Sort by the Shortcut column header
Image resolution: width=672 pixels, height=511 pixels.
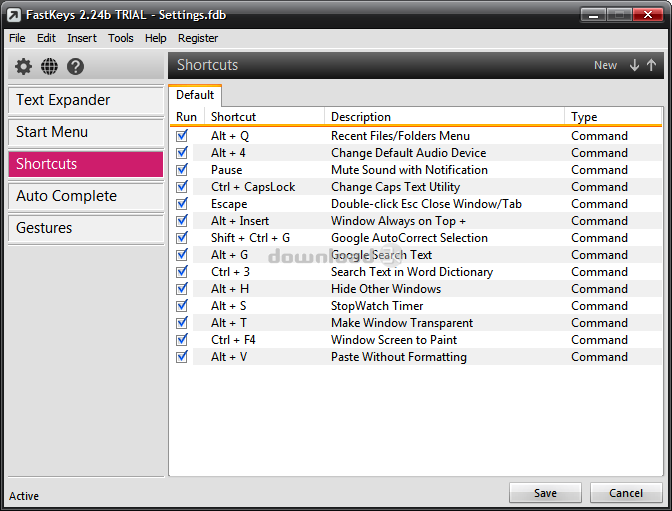click(x=264, y=117)
